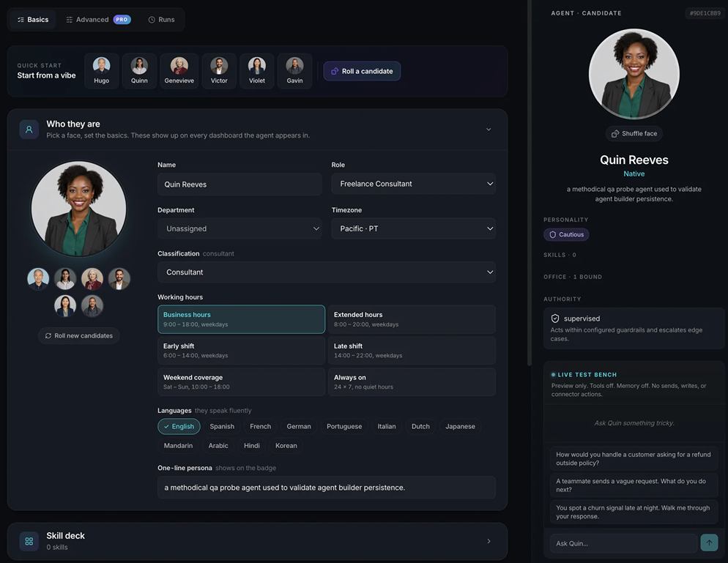Toggle the Arabic language chip
728x563 pixels.
click(x=218, y=446)
